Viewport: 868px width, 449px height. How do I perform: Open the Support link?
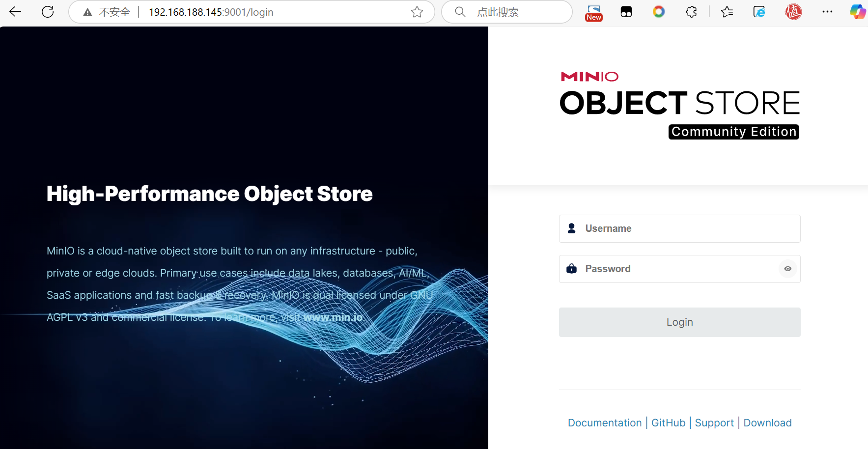pyautogui.click(x=714, y=423)
